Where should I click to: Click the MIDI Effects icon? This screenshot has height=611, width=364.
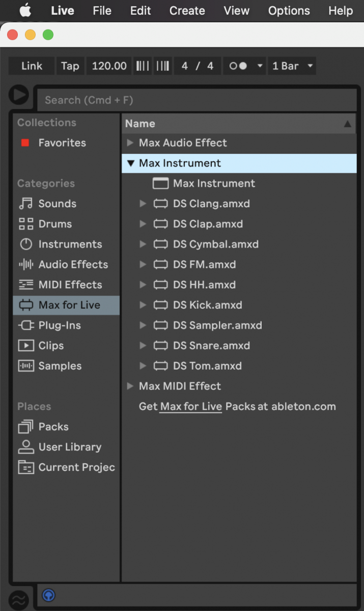coord(25,285)
